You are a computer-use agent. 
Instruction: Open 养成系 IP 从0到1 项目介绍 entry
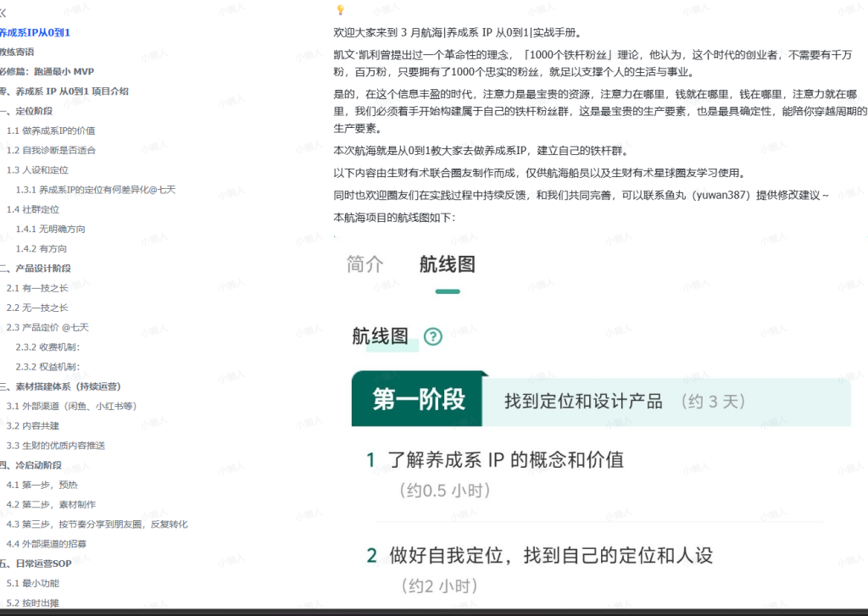click(64, 92)
